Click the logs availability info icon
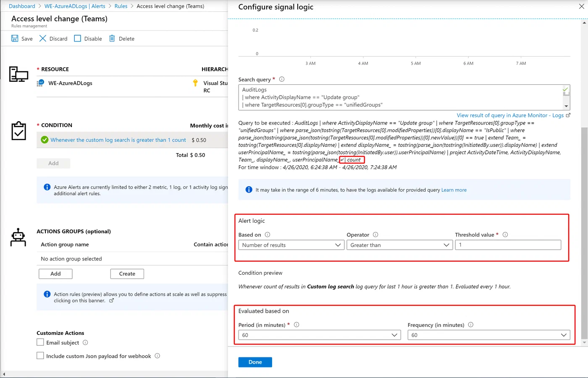Screen dimensions: 588x378 [249, 190]
